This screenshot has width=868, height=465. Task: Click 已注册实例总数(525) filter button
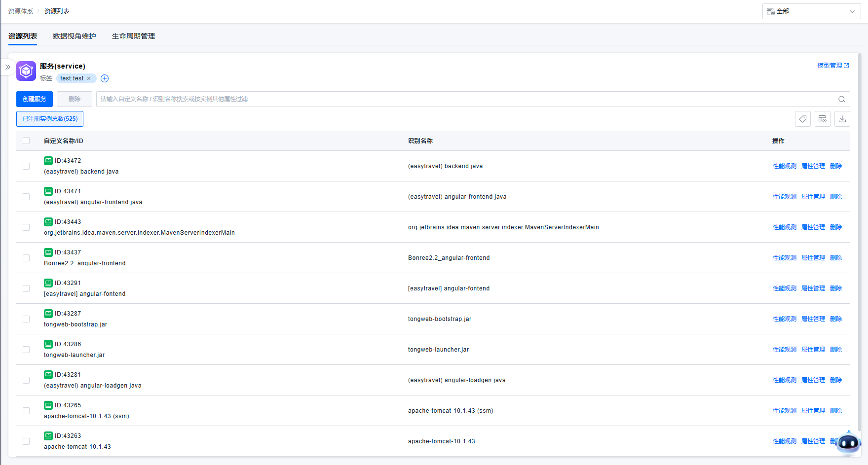point(50,119)
